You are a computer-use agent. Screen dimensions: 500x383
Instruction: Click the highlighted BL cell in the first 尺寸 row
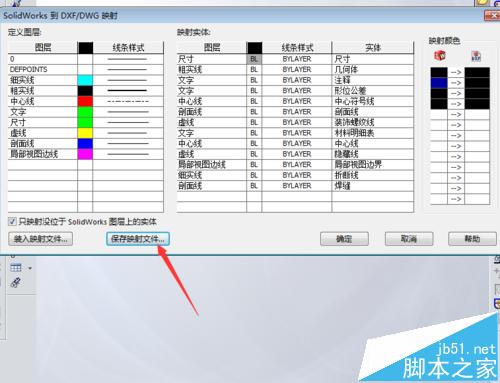point(254,59)
